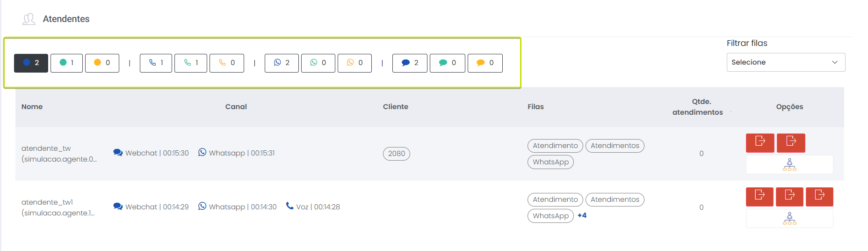
Task: Select the blue WhatsApp filter showing 2
Action: click(281, 63)
